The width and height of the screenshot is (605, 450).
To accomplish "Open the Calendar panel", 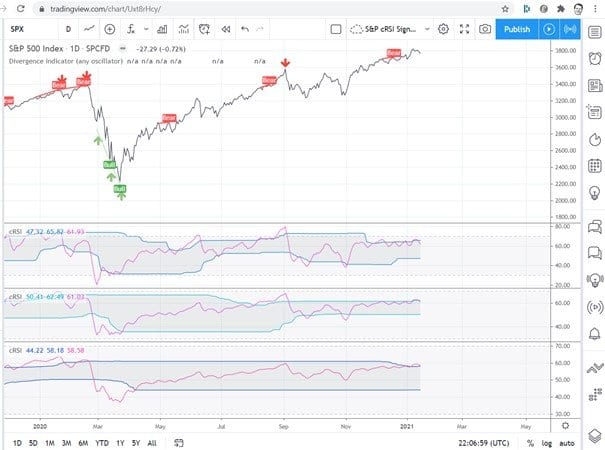I will (x=595, y=166).
